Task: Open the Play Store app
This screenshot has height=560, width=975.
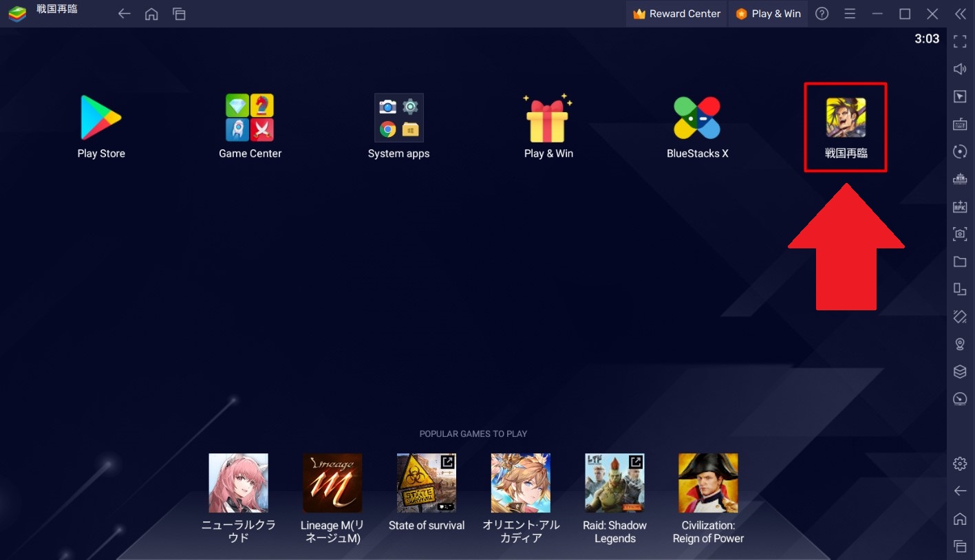Action: 101,118
